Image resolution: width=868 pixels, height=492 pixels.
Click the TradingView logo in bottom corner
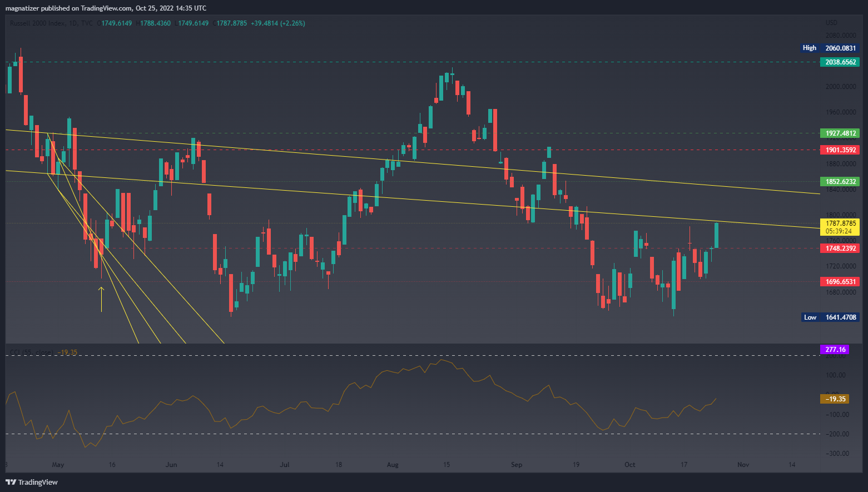point(32,482)
